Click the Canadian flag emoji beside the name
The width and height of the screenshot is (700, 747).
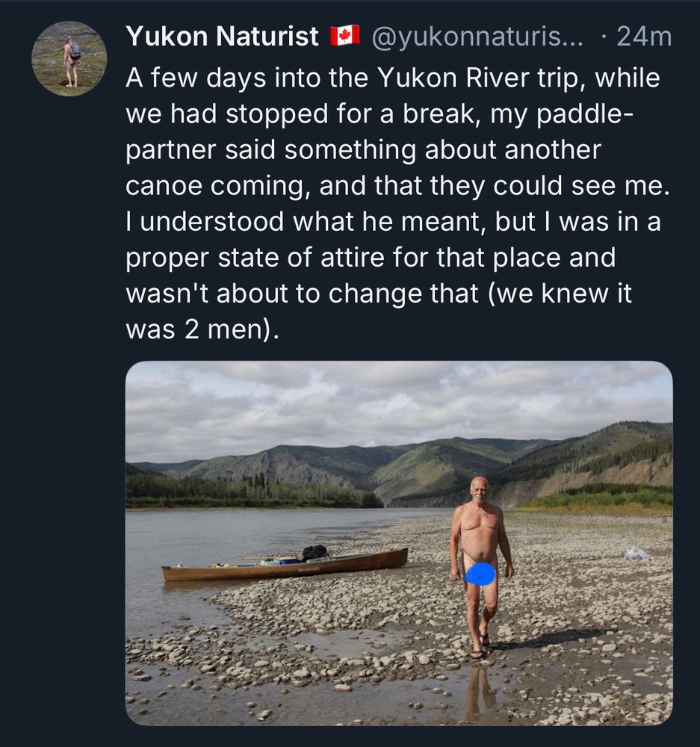344,36
